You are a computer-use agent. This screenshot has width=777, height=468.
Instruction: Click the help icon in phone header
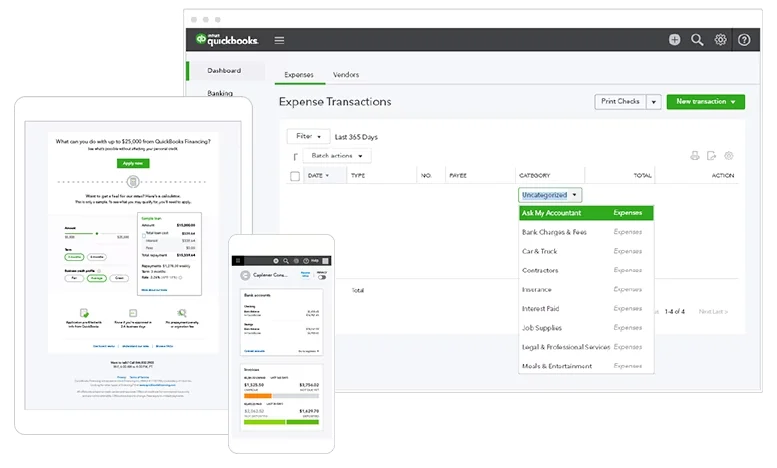[306, 261]
